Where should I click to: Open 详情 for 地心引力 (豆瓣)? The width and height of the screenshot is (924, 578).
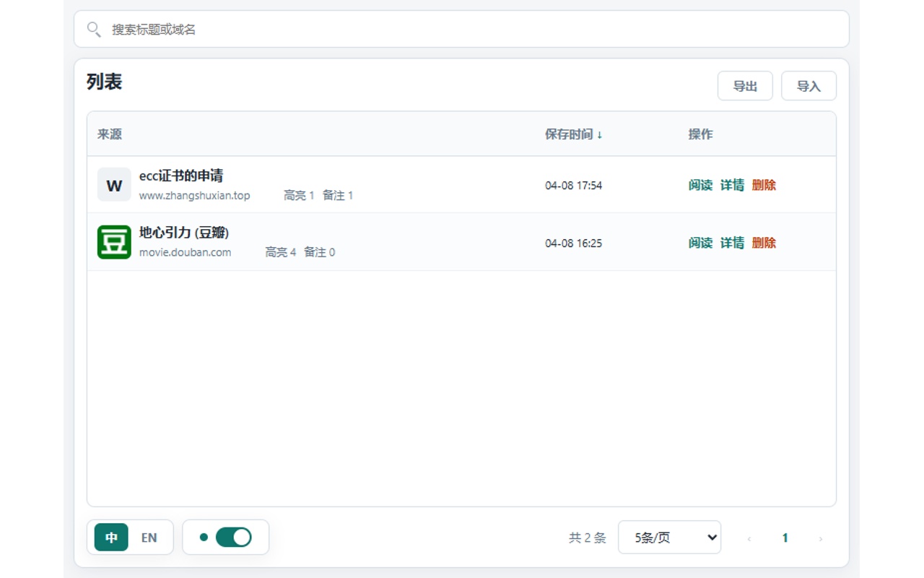click(732, 243)
